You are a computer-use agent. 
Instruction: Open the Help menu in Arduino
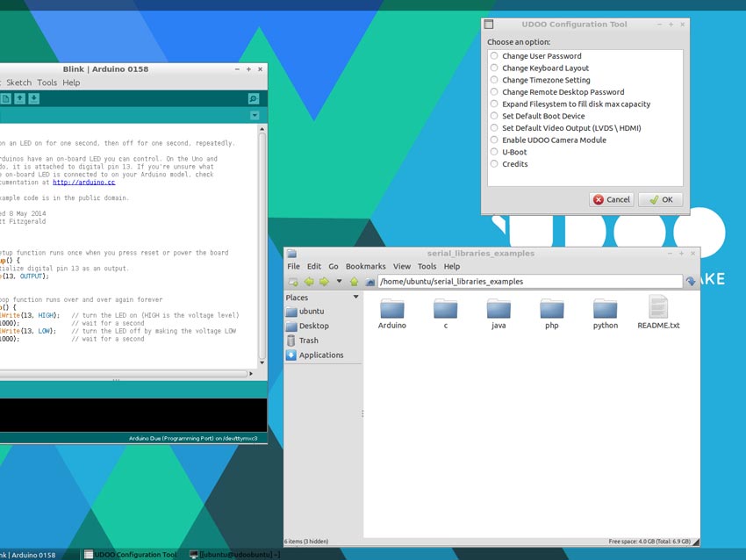71,83
